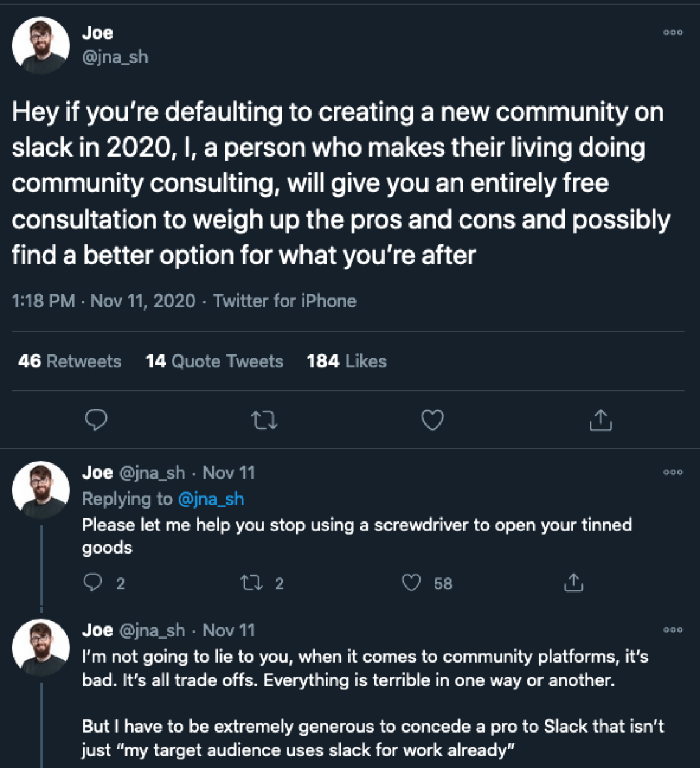Open more options on the community platforms reply
The width and height of the screenshot is (700, 768).
point(673,630)
